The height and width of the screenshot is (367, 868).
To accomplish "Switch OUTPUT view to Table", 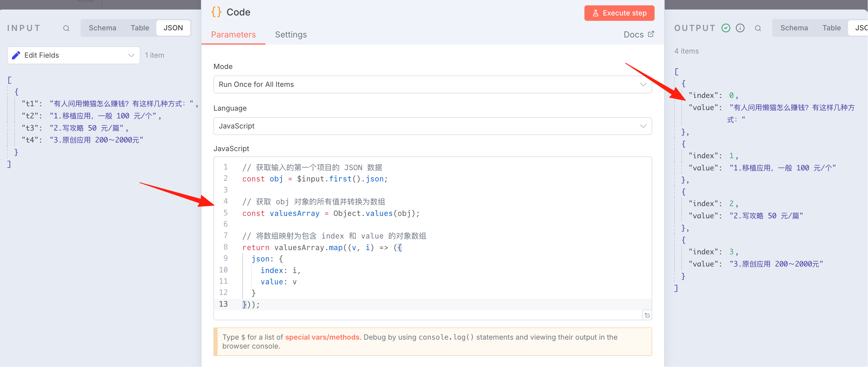I will (x=831, y=28).
